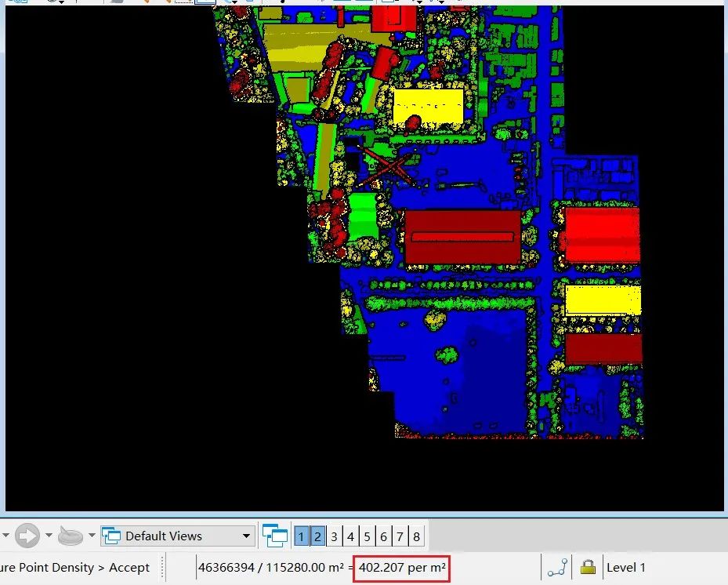The image size is (728, 585).
Task: Show view window 8
Action: coord(416,536)
